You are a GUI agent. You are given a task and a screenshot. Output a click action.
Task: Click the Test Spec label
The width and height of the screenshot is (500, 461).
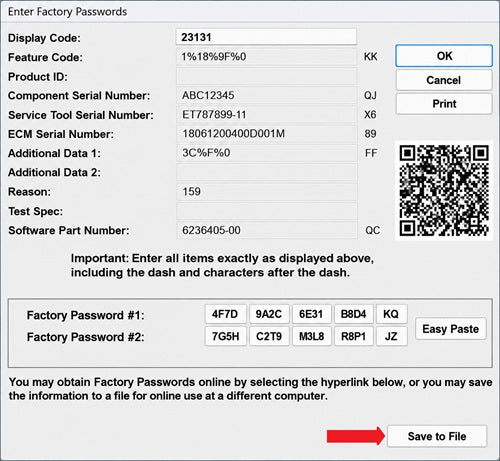pyautogui.click(x=35, y=211)
